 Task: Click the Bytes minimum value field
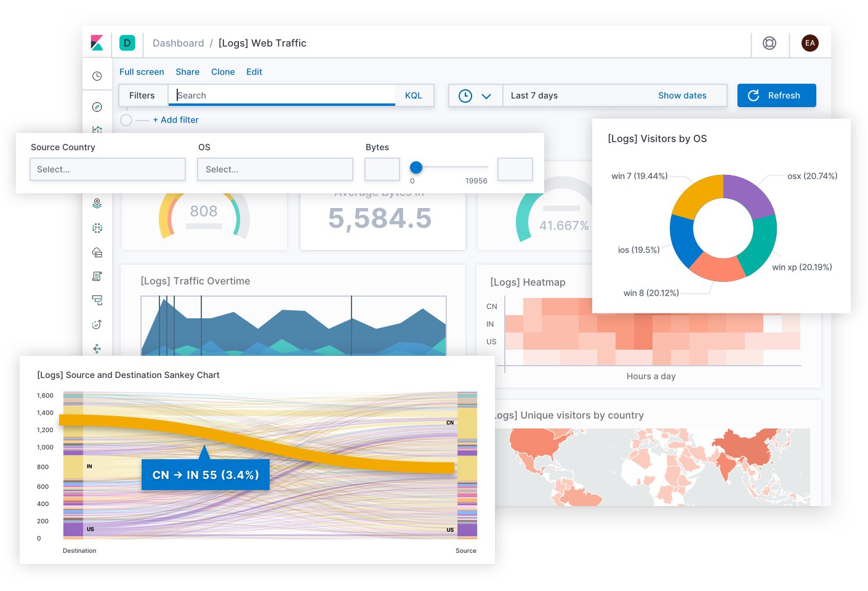(x=382, y=169)
